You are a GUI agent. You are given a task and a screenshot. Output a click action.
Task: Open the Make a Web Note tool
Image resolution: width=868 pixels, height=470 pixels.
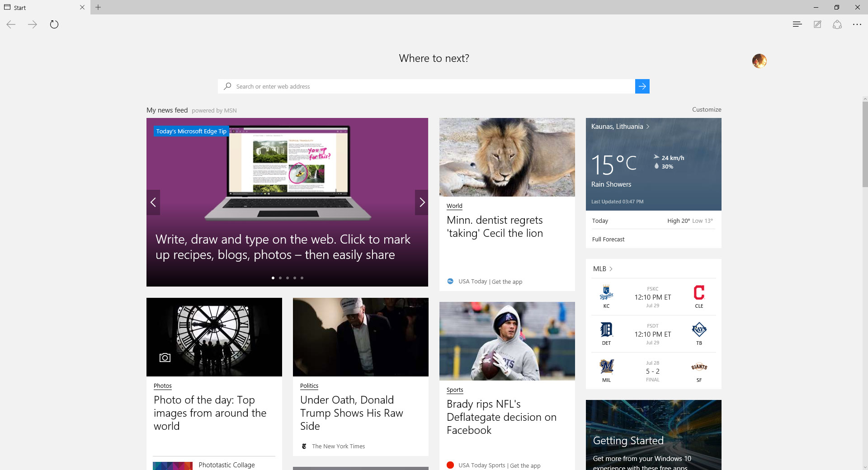click(x=817, y=24)
